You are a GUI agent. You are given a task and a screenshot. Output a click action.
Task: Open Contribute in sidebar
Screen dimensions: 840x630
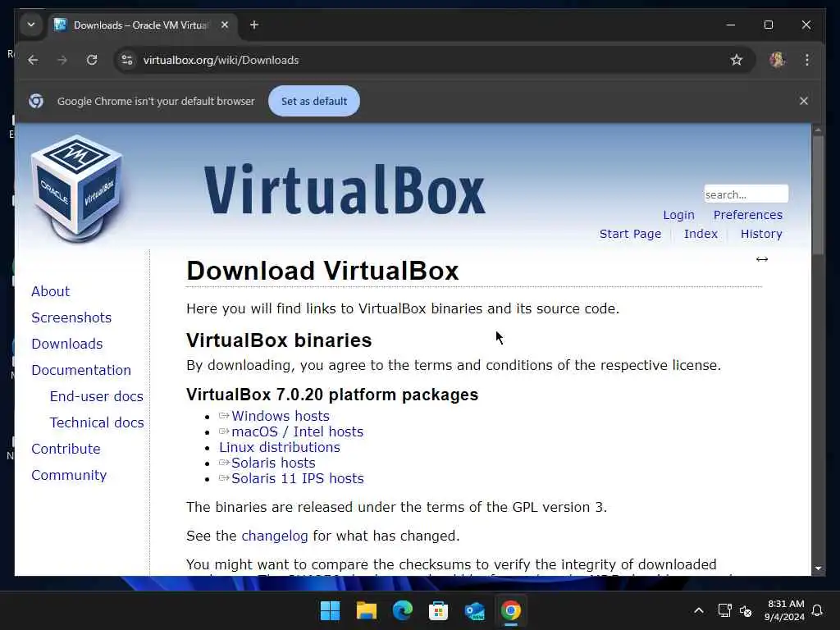tap(66, 449)
